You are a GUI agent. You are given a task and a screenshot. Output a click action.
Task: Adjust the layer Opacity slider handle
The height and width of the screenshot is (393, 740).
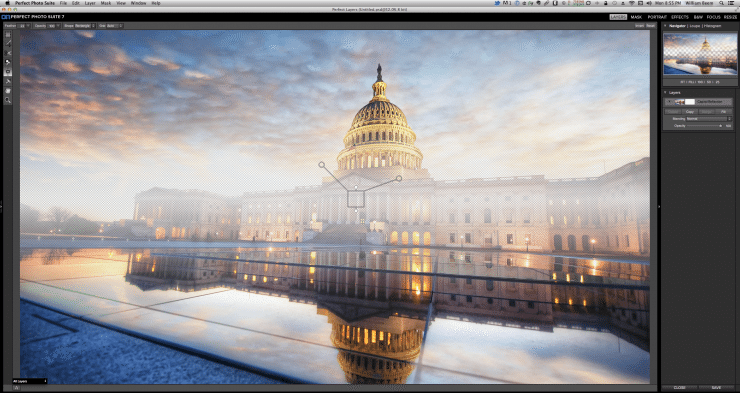click(x=721, y=126)
